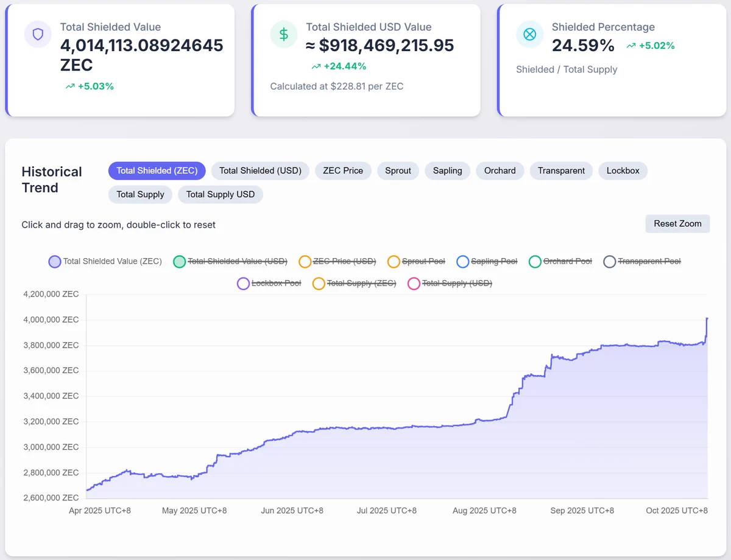
Task: Click the Apr 2025 UTC+8 axis label
Action: tap(100, 511)
